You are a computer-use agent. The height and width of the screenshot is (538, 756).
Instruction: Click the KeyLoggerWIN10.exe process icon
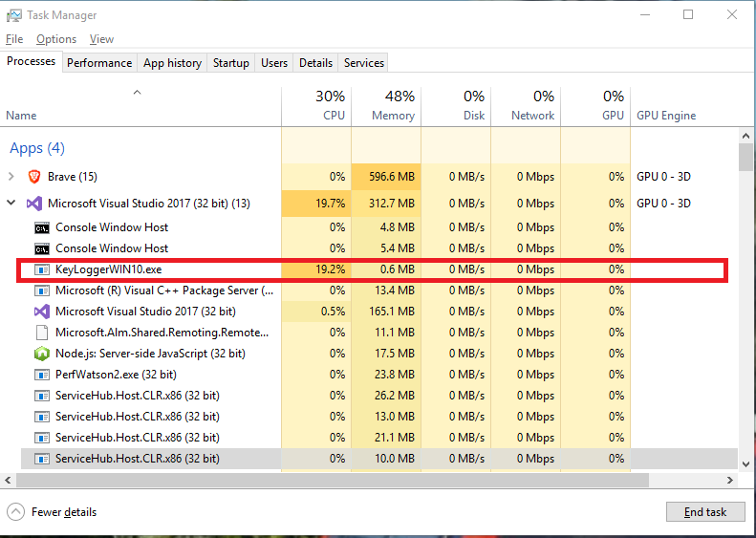click(x=42, y=269)
